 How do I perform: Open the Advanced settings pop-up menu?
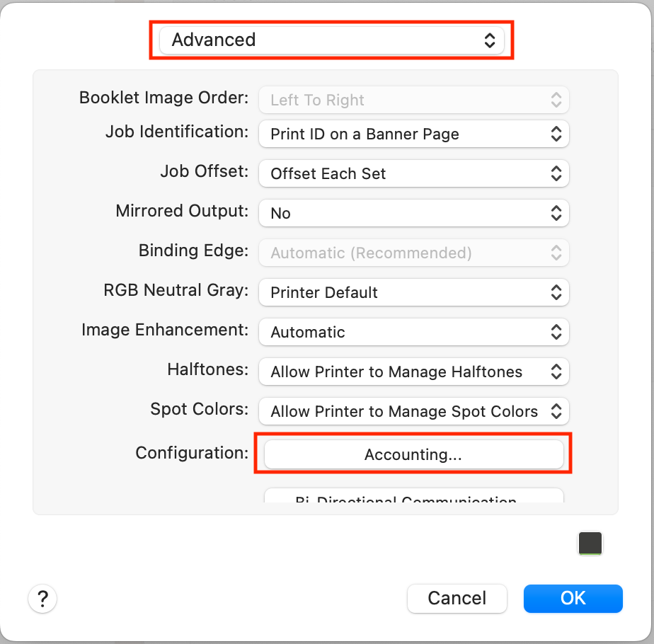tap(331, 40)
